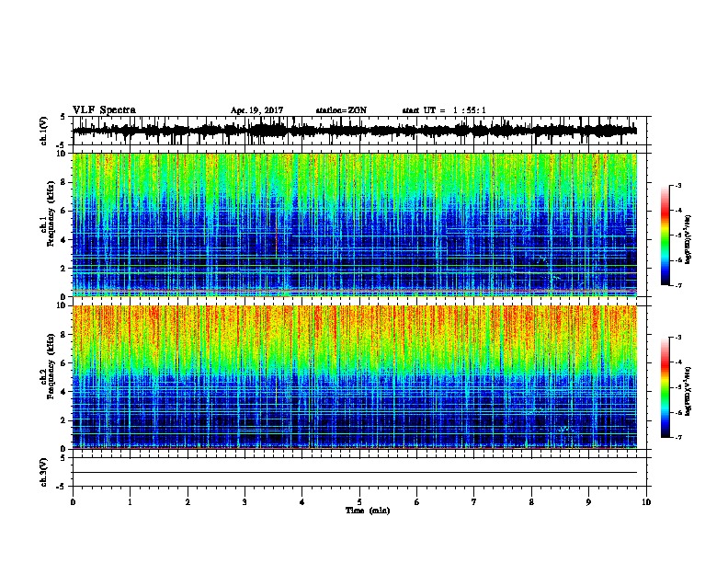This screenshot has width=728, height=563.
Task: Click the time axis tick label '10'
Action: [646, 502]
